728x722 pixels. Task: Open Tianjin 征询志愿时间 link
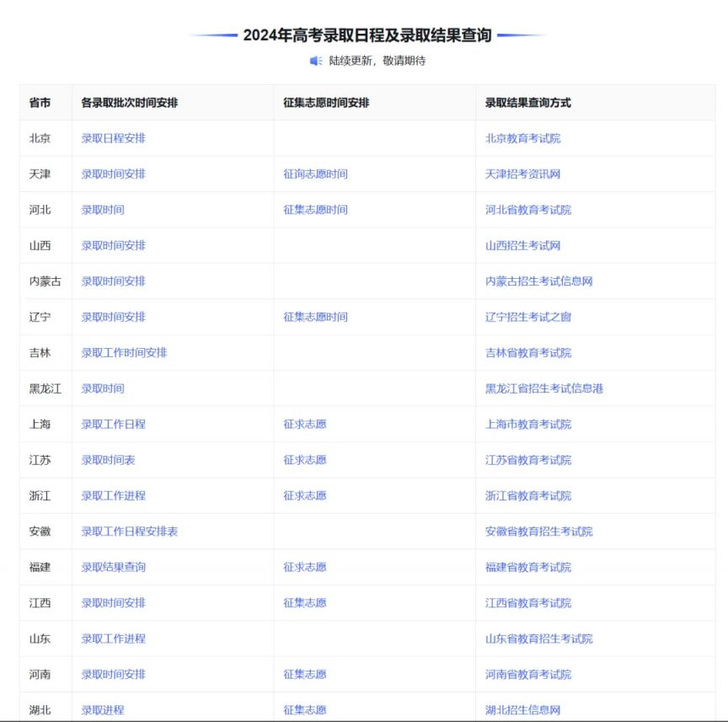tap(315, 174)
